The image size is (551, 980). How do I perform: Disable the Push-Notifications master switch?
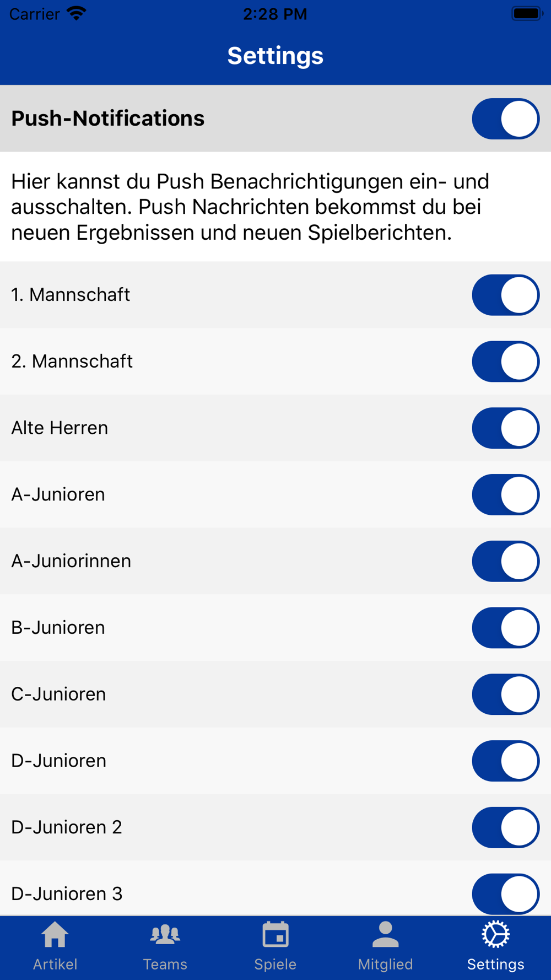[506, 119]
